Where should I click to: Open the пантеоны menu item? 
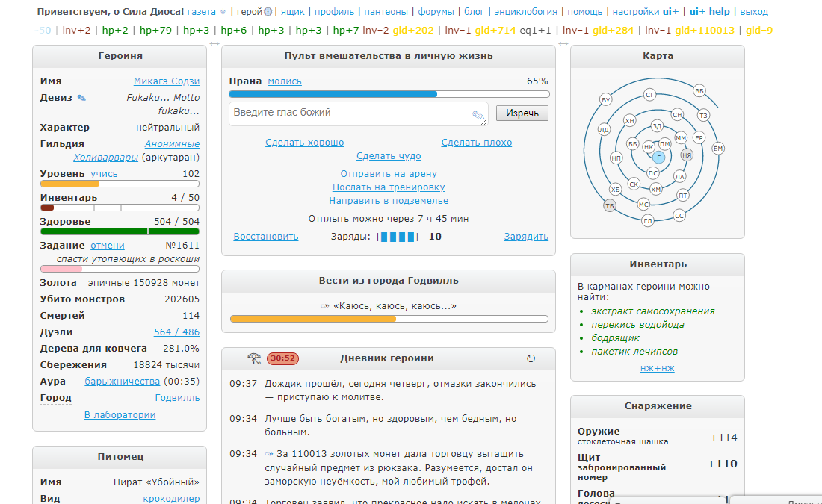(x=386, y=12)
